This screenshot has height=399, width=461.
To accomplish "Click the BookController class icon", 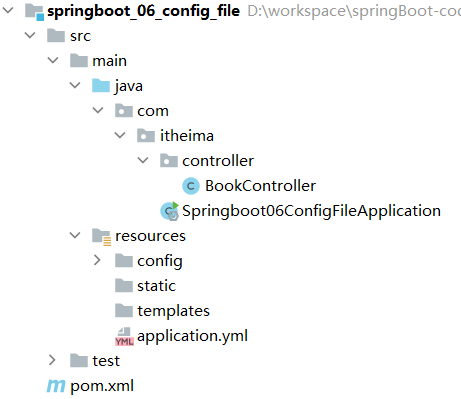I will [191, 186].
